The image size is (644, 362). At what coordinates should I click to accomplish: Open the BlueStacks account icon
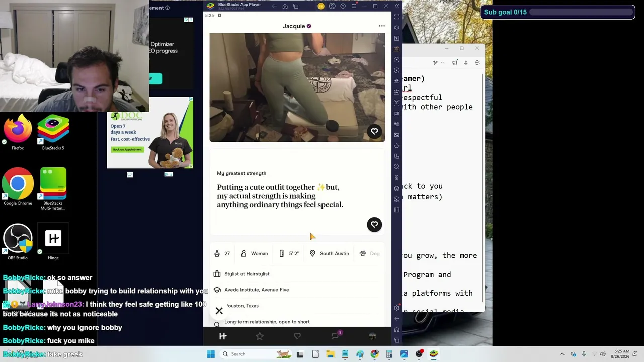click(x=332, y=6)
